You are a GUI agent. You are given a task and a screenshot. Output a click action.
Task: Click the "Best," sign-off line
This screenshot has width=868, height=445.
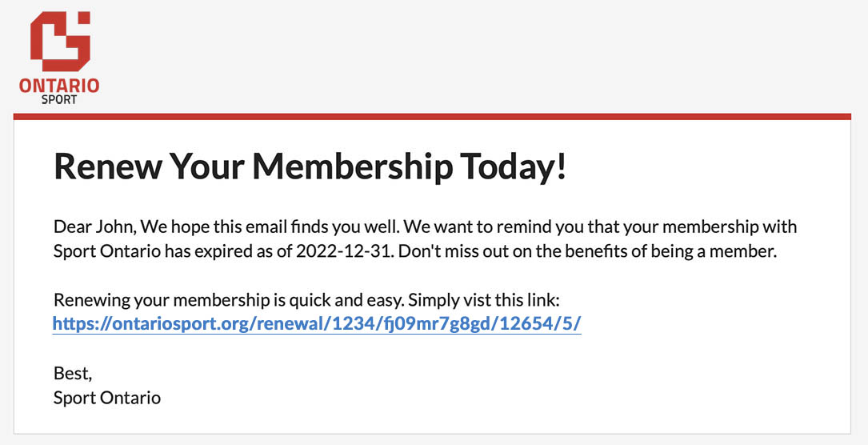73,373
